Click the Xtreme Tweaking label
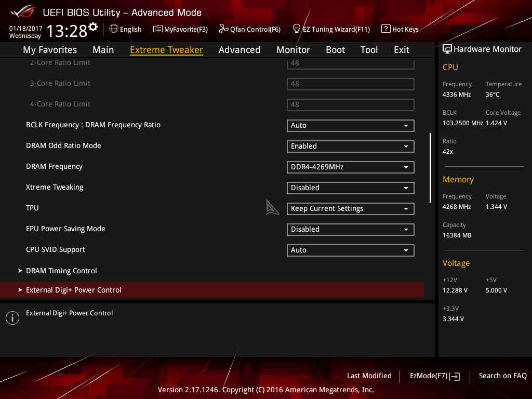Viewport: 532px width, 399px height. pos(55,187)
